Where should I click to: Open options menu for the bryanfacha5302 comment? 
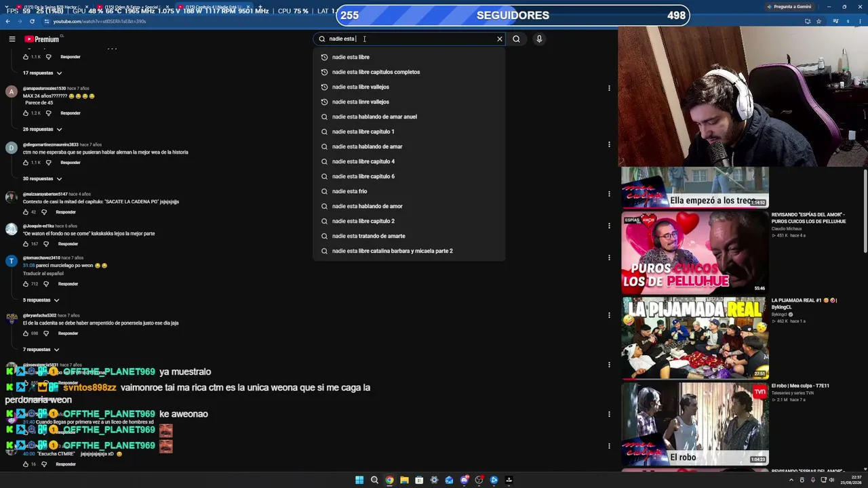[609, 315]
